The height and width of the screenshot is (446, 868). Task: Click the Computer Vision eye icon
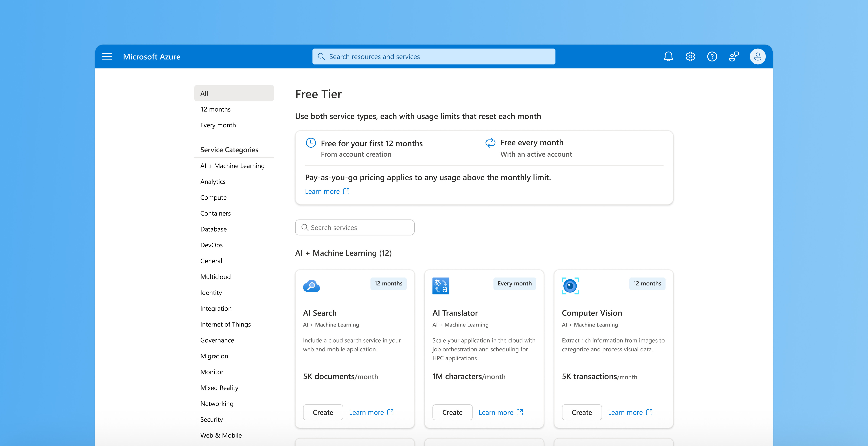click(570, 286)
